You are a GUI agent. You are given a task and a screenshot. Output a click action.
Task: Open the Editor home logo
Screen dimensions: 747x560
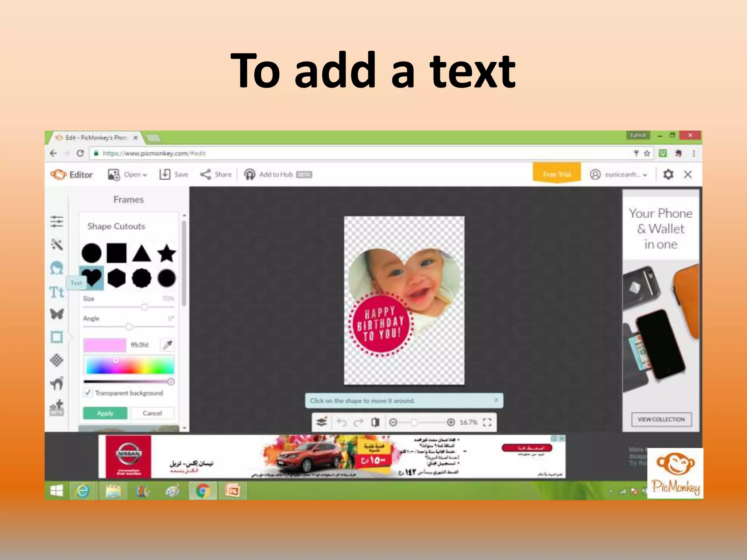point(71,175)
